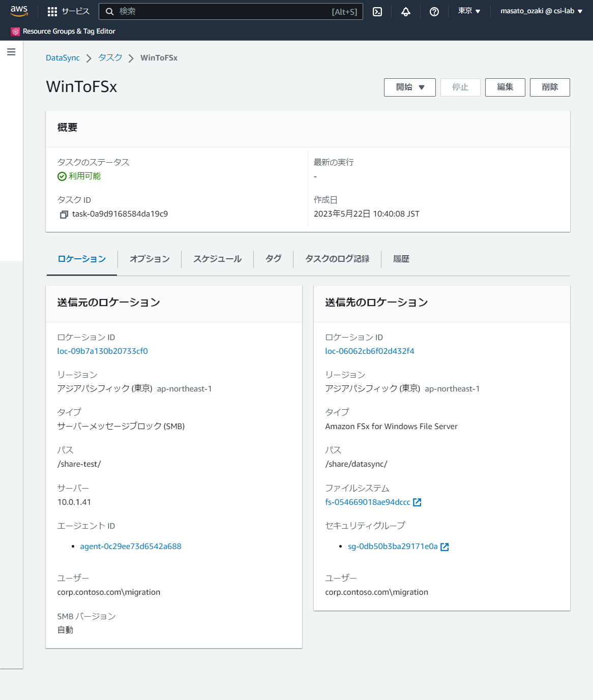Click the search magnifier icon
Image resolution: width=593 pixels, height=700 pixels.
tap(109, 12)
